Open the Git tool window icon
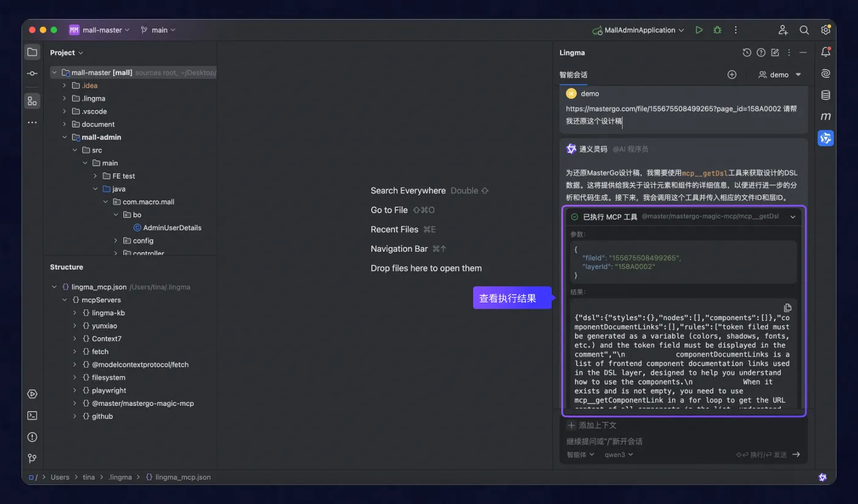Viewport: 858px width, 504px height. tap(32, 458)
